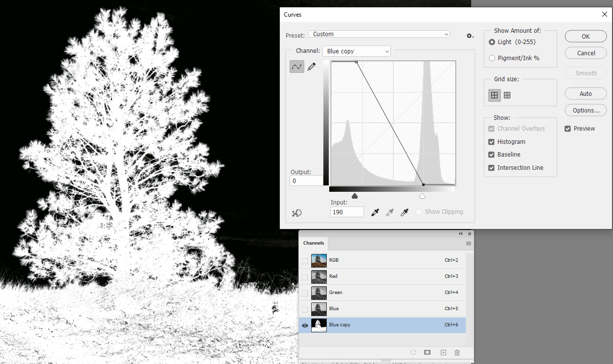Hide the Blue copy channel visibility eye
Image resolution: width=613 pixels, height=364 pixels.
click(x=305, y=325)
